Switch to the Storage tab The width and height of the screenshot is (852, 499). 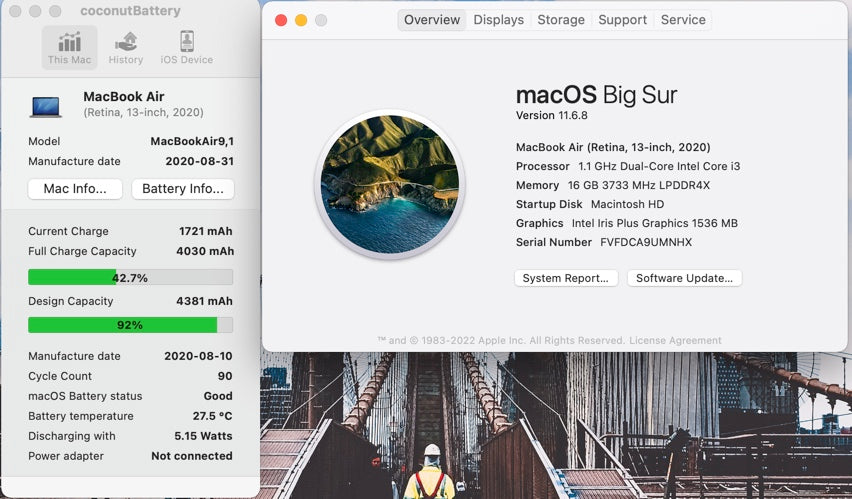click(x=561, y=20)
